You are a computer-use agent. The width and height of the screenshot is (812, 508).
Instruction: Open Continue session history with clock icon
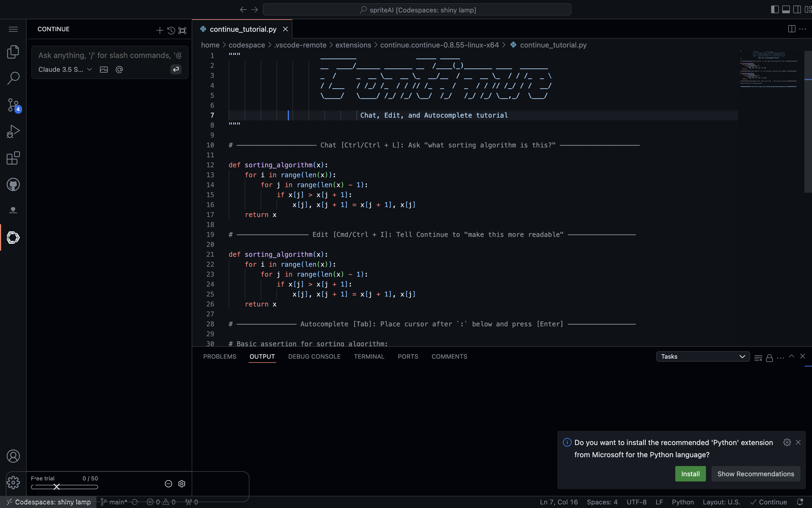(171, 30)
